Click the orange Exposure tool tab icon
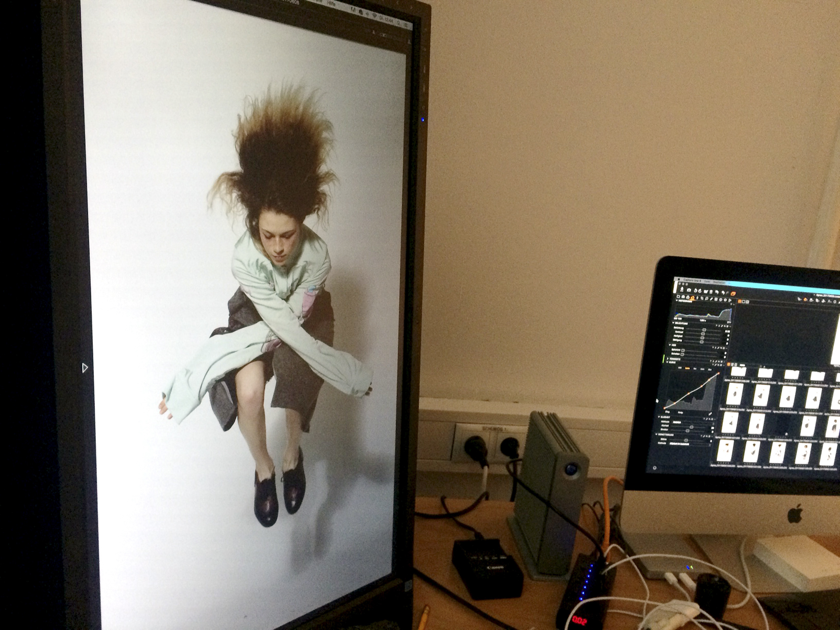Screen dimensions: 840x630 (x=692, y=298)
